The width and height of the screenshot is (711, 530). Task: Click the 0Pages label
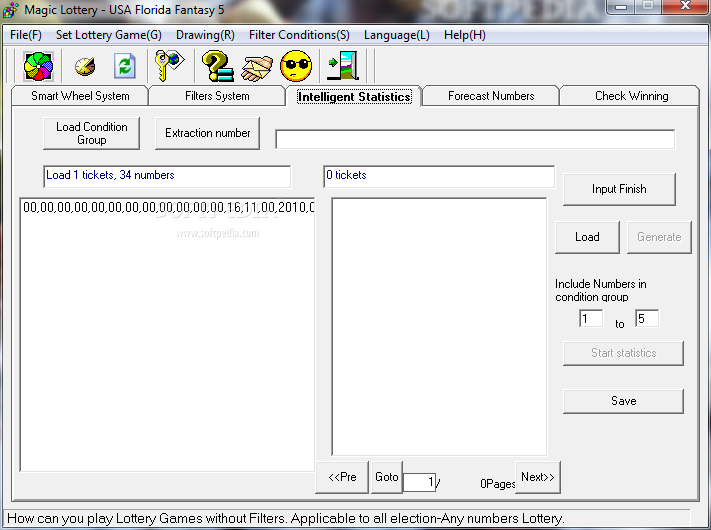(x=497, y=484)
